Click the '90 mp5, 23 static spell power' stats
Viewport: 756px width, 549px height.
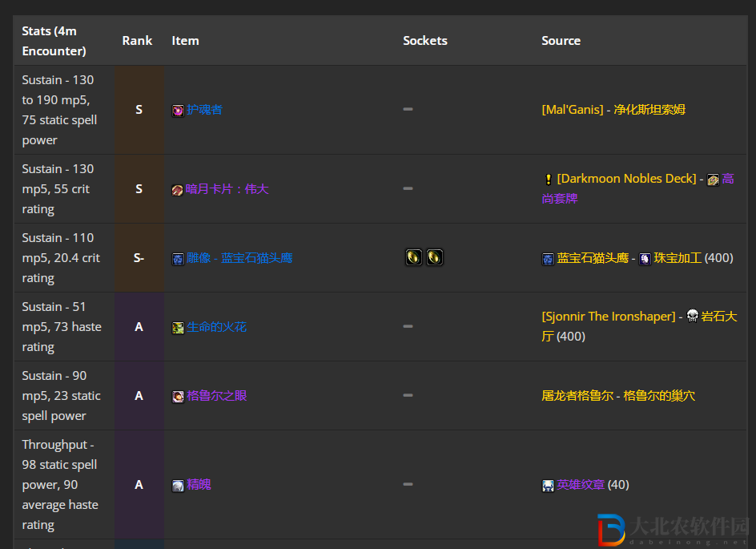coord(61,396)
